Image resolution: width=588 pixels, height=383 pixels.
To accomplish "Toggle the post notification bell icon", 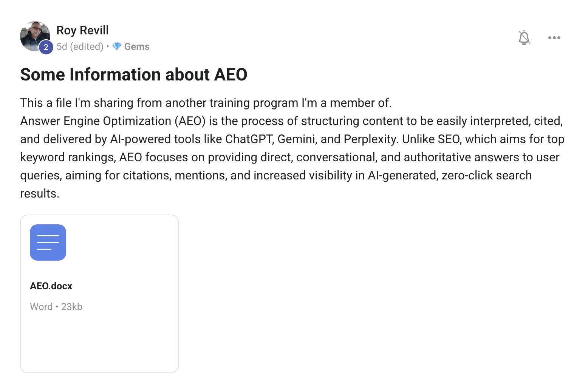I will [524, 38].
